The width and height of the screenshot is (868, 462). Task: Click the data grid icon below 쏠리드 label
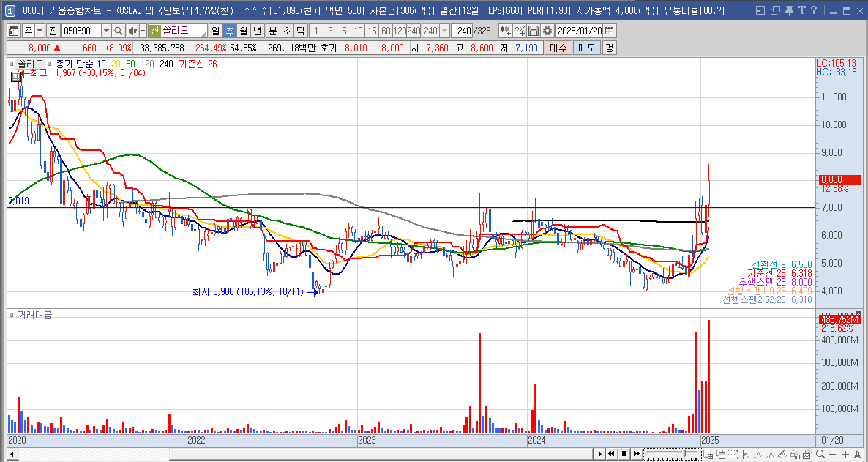click(x=16, y=77)
